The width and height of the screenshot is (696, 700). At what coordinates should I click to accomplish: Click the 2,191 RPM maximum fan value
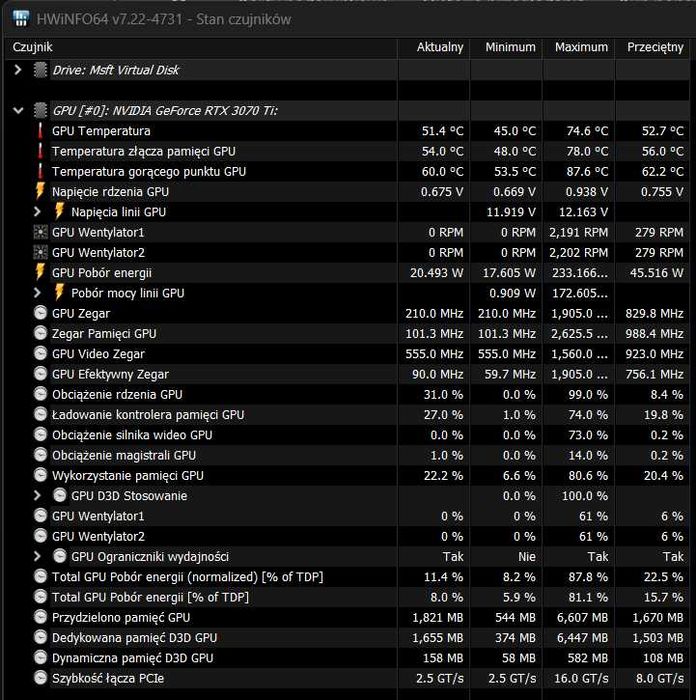[x=579, y=232]
